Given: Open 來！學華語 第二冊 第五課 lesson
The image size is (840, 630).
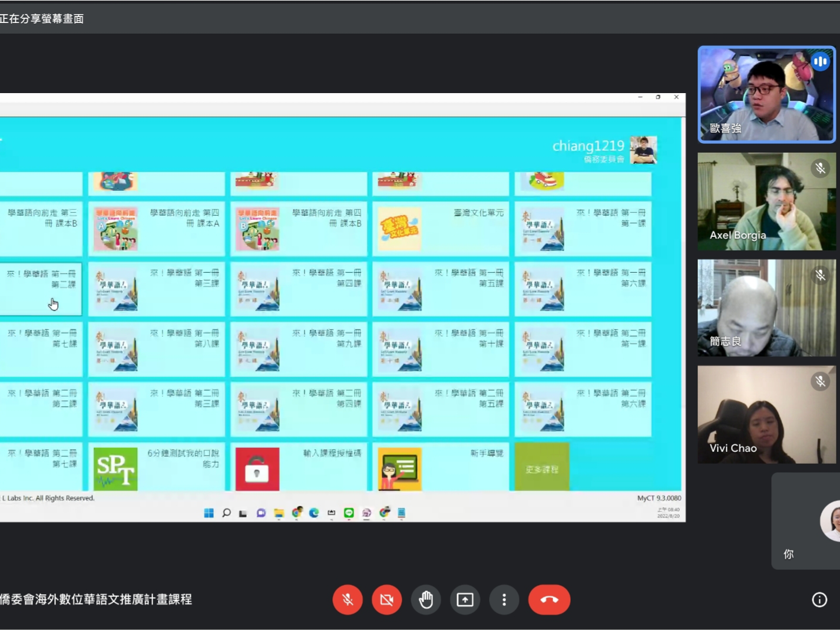Looking at the screenshot, I should point(399,410).
